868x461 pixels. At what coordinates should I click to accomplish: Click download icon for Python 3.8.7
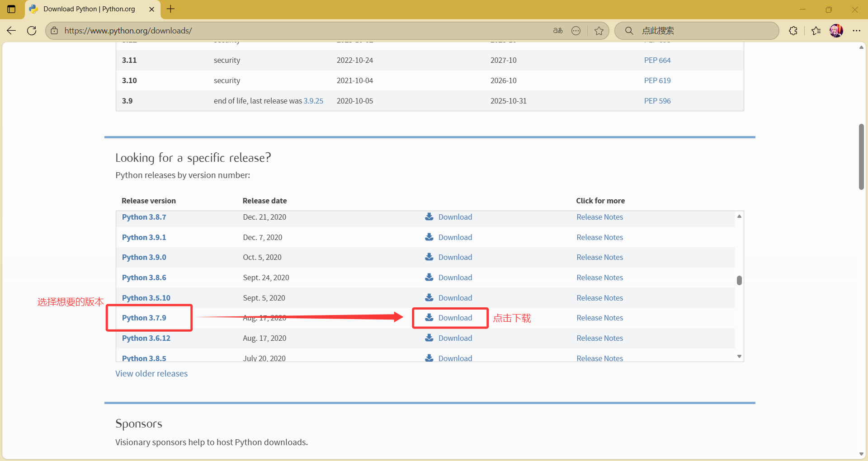(x=429, y=216)
